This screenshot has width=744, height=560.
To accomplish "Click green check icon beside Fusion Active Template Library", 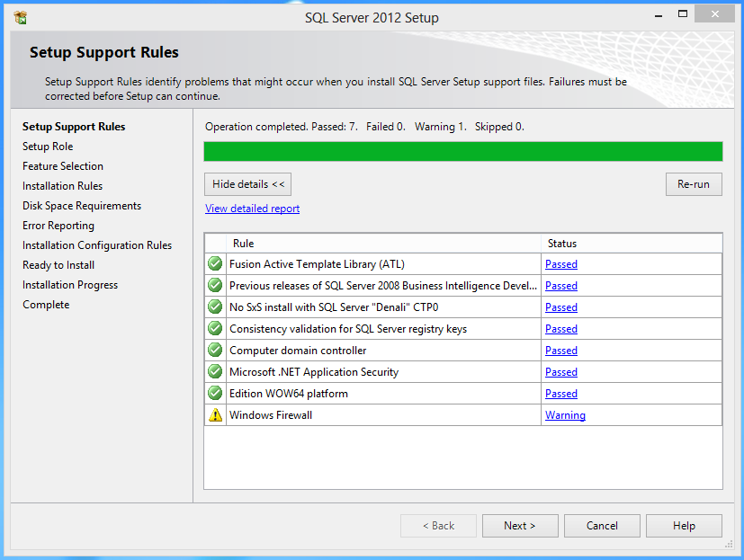I will tap(215, 263).
